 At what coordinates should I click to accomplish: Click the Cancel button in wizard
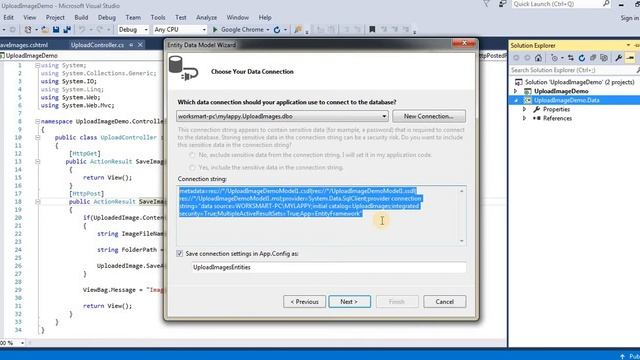444,302
